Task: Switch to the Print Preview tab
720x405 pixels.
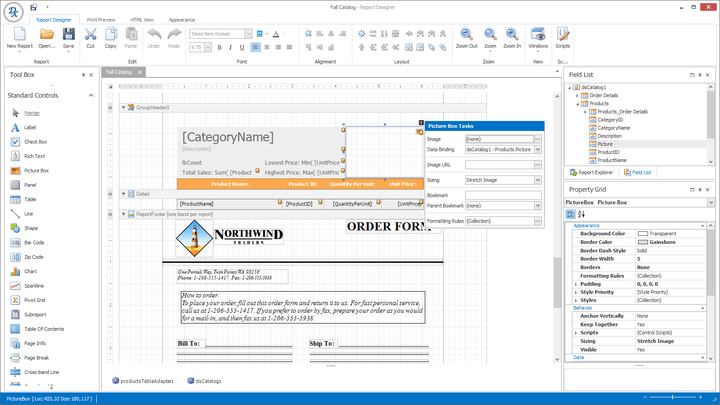Action: (x=101, y=19)
